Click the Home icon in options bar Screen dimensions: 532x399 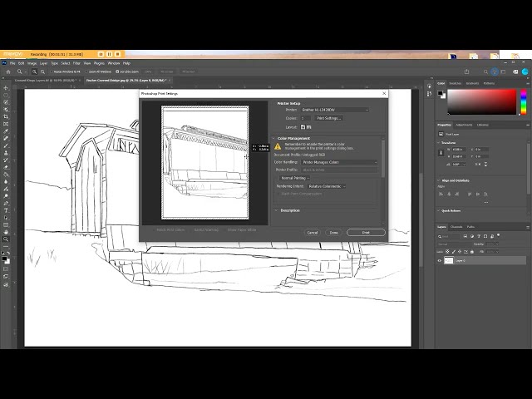tap(8, 71)
